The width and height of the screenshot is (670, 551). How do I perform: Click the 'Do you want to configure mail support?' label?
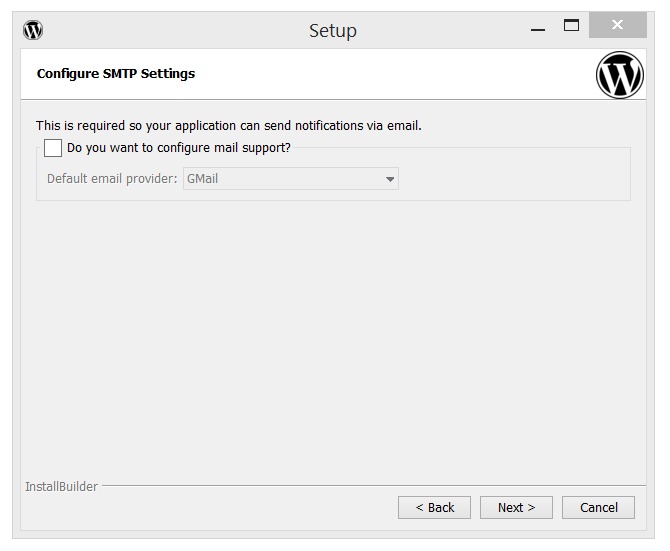click(178, 148)
